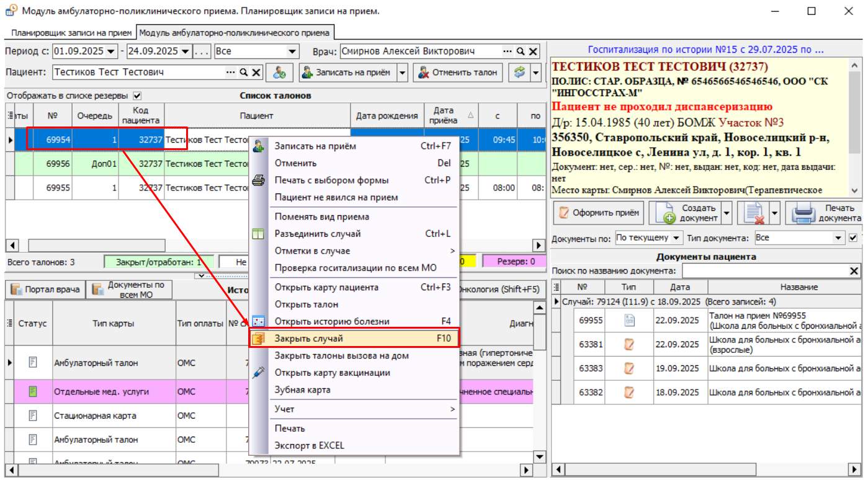Click Поиск по названию документа input field
Screen dimensions: 868x480
[x=764, y=271]
